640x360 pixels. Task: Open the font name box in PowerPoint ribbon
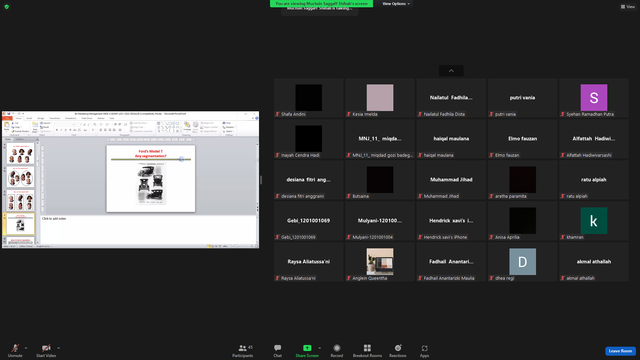click(64, 124)
